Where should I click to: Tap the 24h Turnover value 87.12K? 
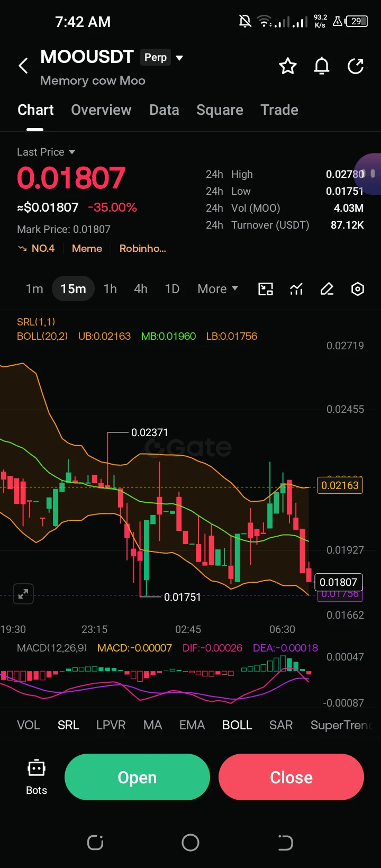tap(347, 225)
